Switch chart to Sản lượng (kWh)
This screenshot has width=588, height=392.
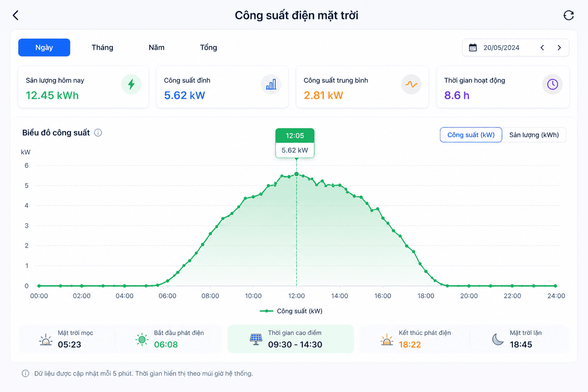[534, 135]
